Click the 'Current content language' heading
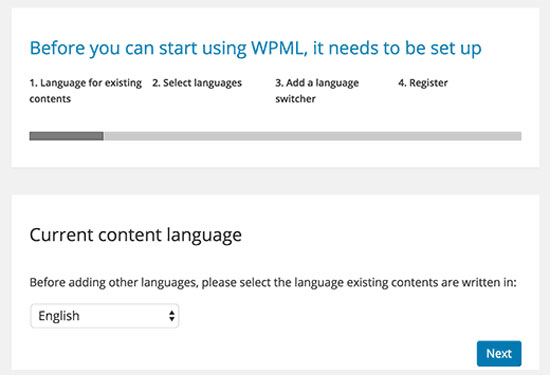This screenshot has width=550, height=375. [x=136, y=235]
